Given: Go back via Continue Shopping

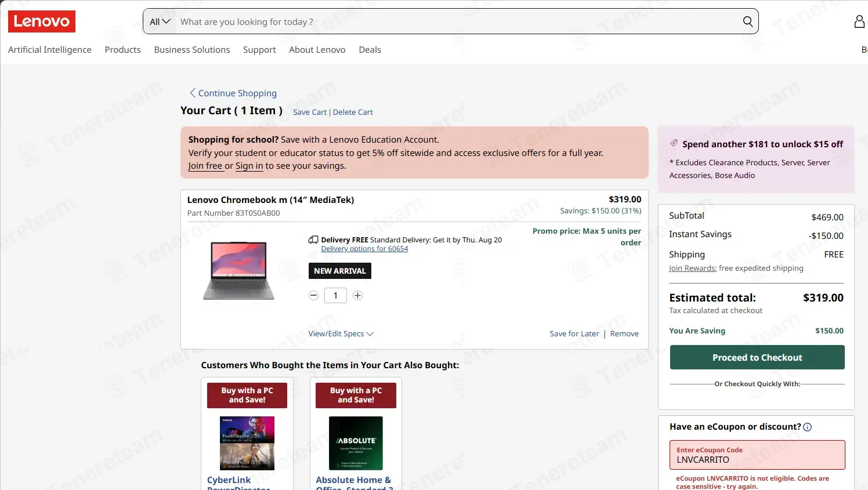Looking at the screenshot, I should pyautogui.click(x=233, y=93).
